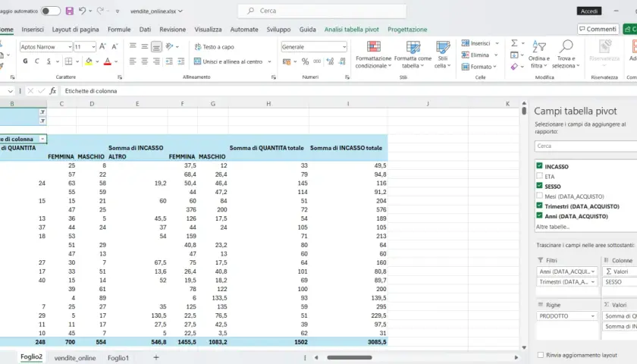Align text left icon

[x=133, y=61]
